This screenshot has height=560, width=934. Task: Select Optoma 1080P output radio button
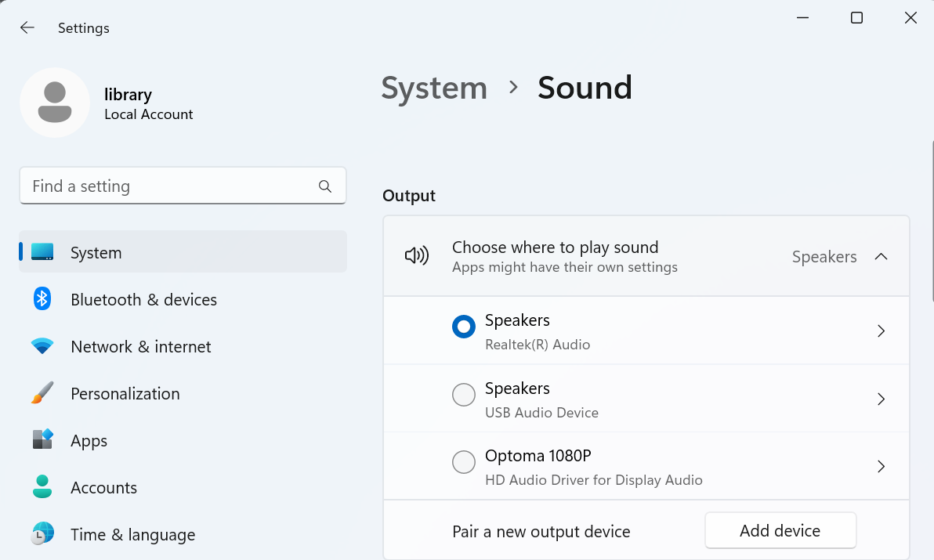point(464,463)
